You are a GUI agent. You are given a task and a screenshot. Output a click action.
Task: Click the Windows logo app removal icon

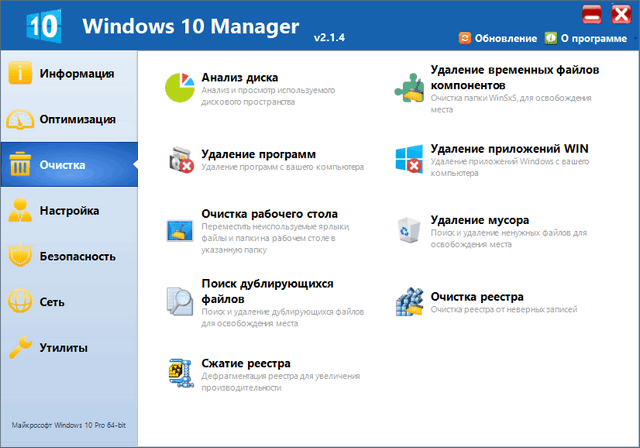point(409,160)
